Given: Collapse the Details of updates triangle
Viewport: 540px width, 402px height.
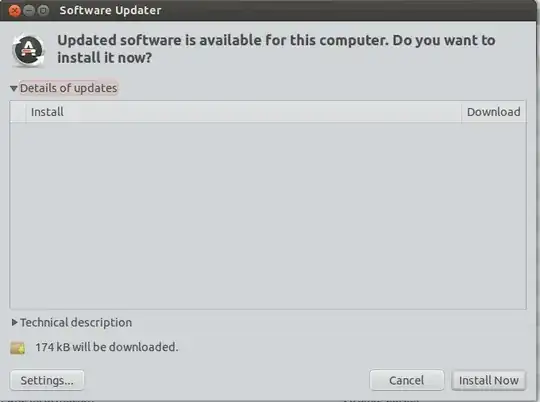Looking at the screenshot, I should [x=14, y=89].
